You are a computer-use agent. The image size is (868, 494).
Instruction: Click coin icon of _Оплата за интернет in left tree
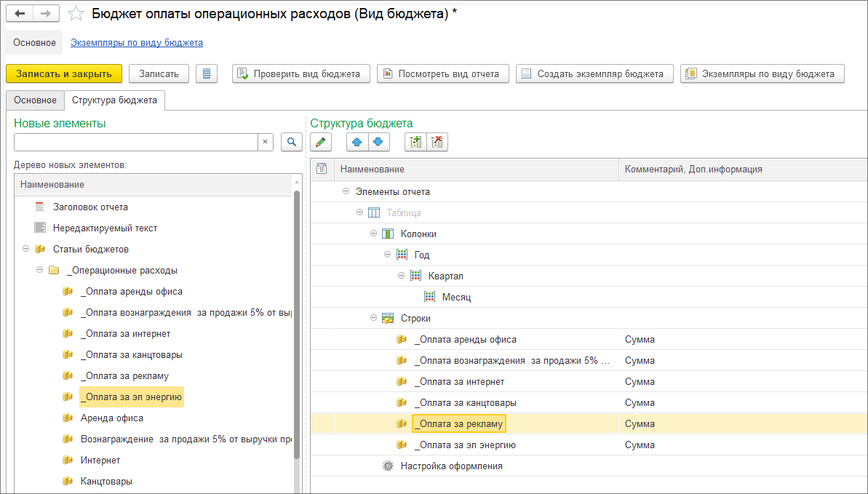coord(68,333)
